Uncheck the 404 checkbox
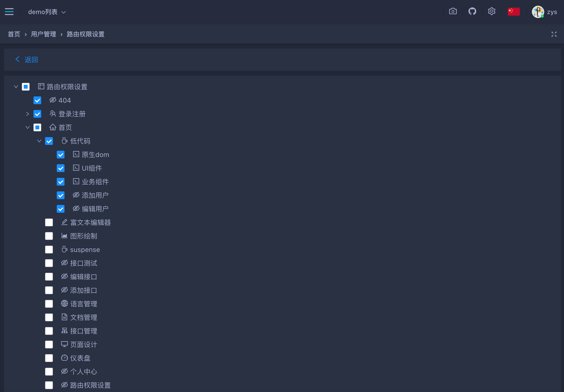Screen dimensions: 564x392 37,100
